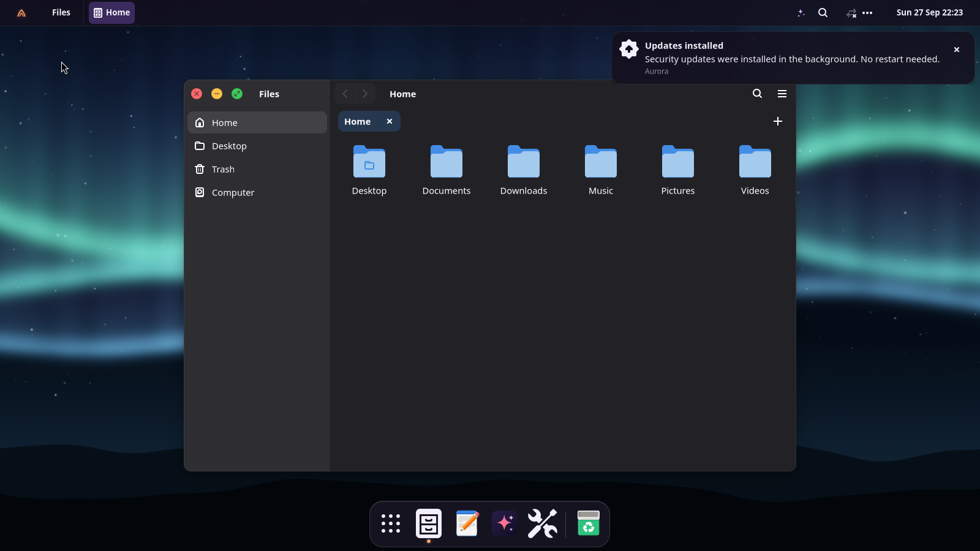
Task: Select the Home tab in Files
Action: 369,121
